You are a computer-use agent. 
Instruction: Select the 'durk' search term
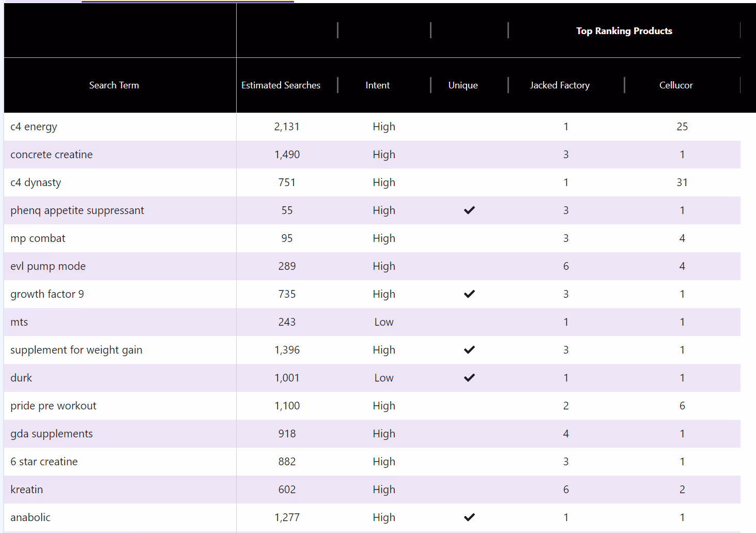point(21,378)
